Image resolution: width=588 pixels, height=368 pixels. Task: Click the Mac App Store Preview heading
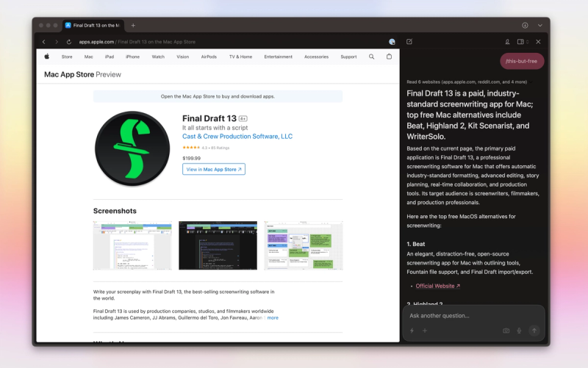pyautogui.click(x=82, y=75)
